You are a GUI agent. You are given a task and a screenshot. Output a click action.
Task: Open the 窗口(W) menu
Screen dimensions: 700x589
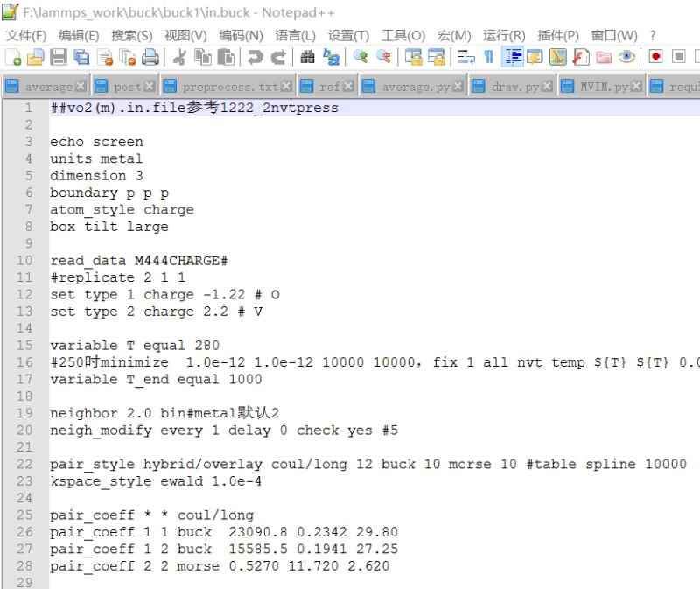click(614, 35)
